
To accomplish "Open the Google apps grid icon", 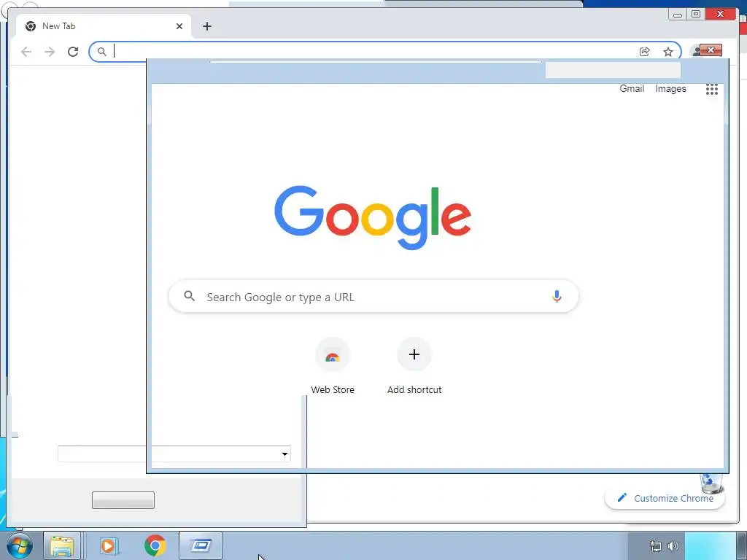I will (712, 89).
